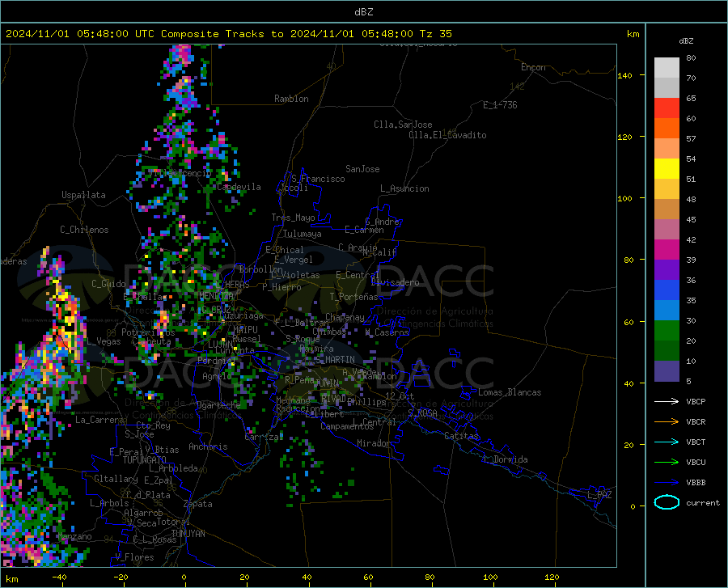
Task: Click the 'MENDOZA' map label
Action: click(216, 296)
